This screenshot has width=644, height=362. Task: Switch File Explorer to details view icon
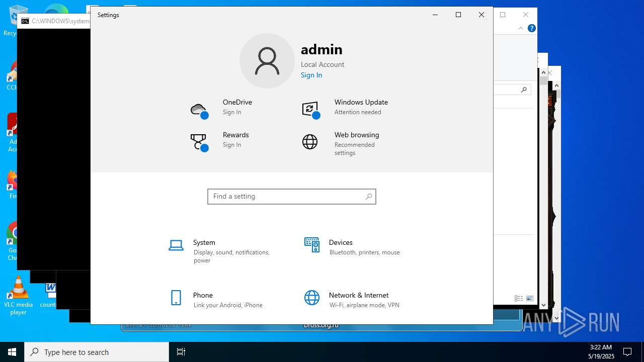tap(519, 298)
